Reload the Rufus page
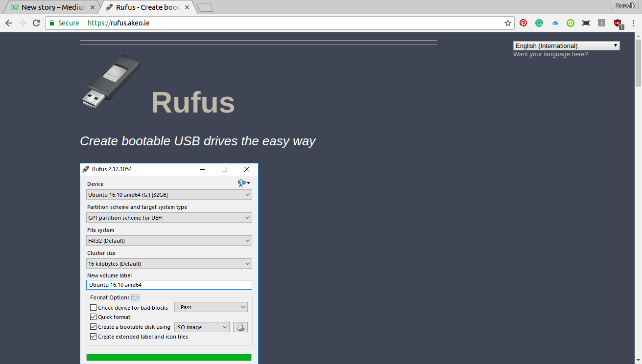Viewport: 642px width, 364px height. (x=36, y=23)
